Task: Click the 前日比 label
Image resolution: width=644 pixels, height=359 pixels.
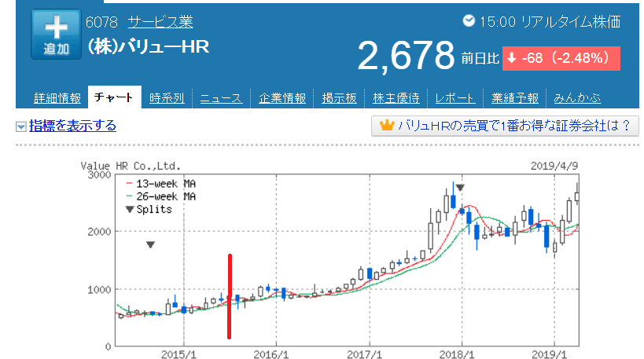Action: tap(480, 58)
